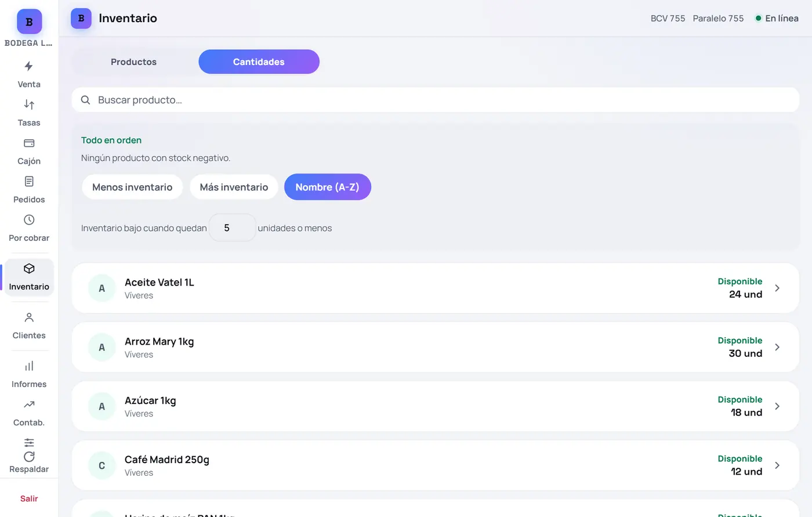Go to Cajón using the card icon

click(29, 143)
